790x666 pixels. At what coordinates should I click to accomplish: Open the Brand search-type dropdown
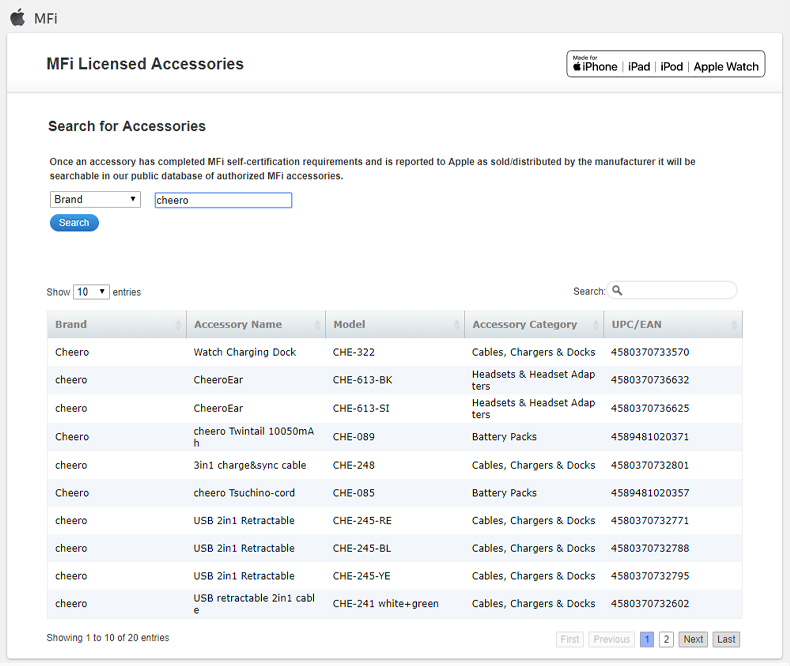point(95,199)
